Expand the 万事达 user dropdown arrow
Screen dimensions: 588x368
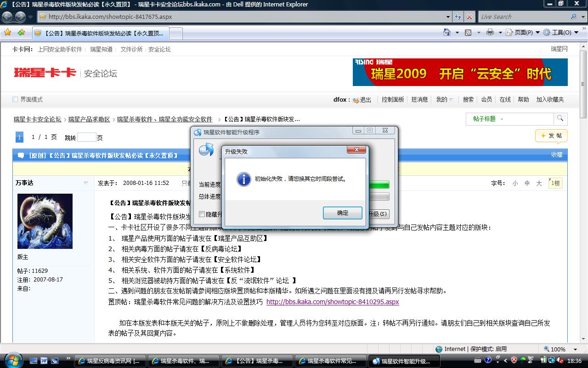pos(86,183)
